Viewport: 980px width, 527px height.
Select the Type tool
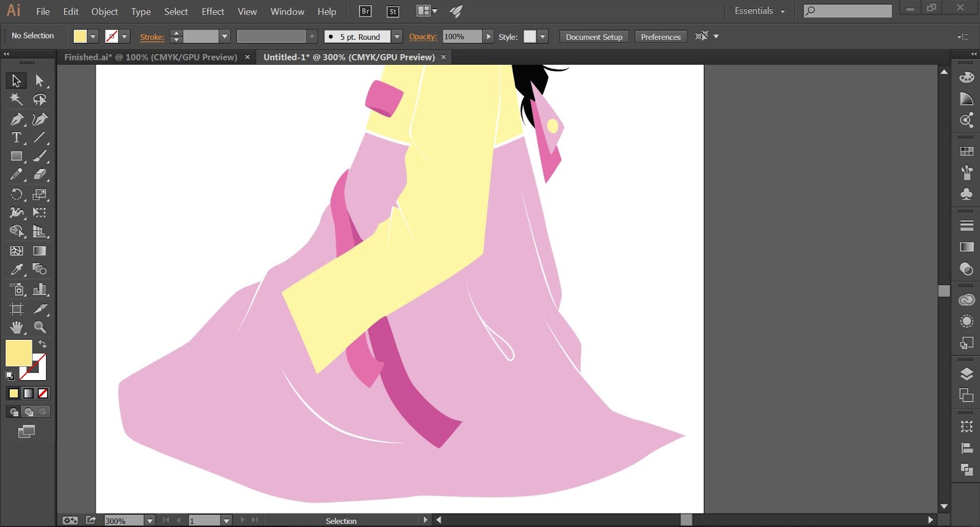click(17, 138)
